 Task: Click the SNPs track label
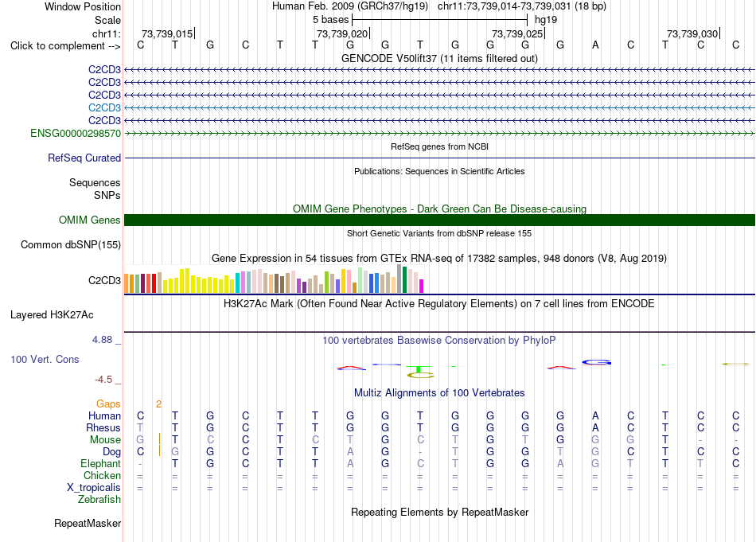click(107, 195)
